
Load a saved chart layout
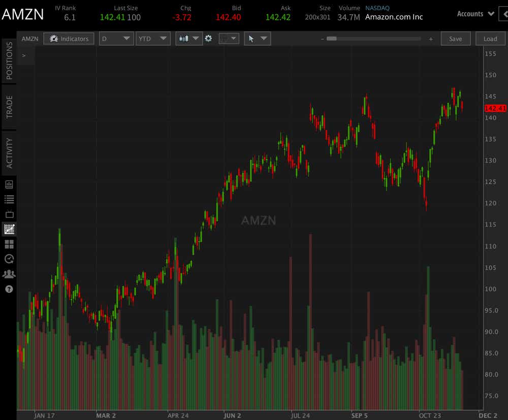coord(490,38)
